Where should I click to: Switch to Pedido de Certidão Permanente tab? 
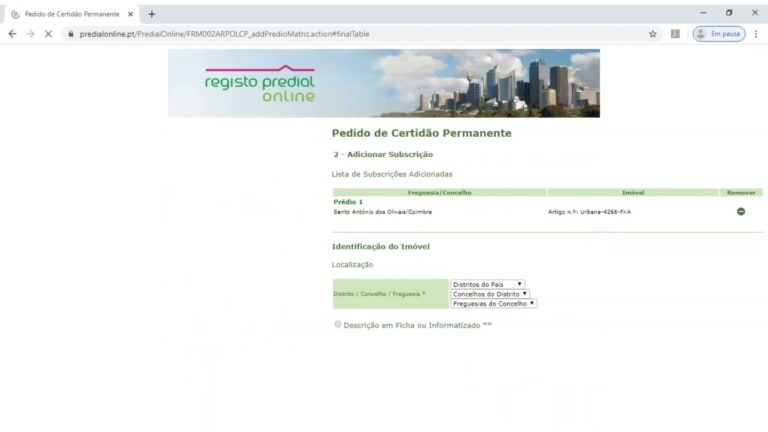click(70, 14)
